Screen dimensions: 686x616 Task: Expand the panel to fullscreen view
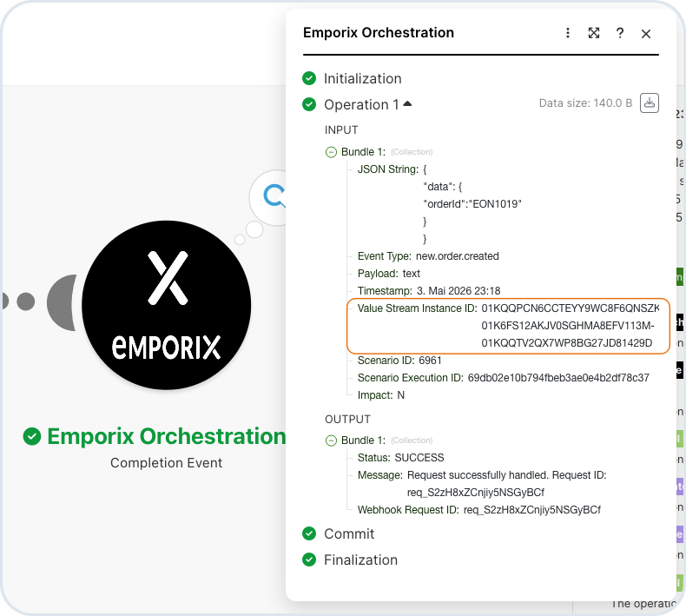point(594,33)
